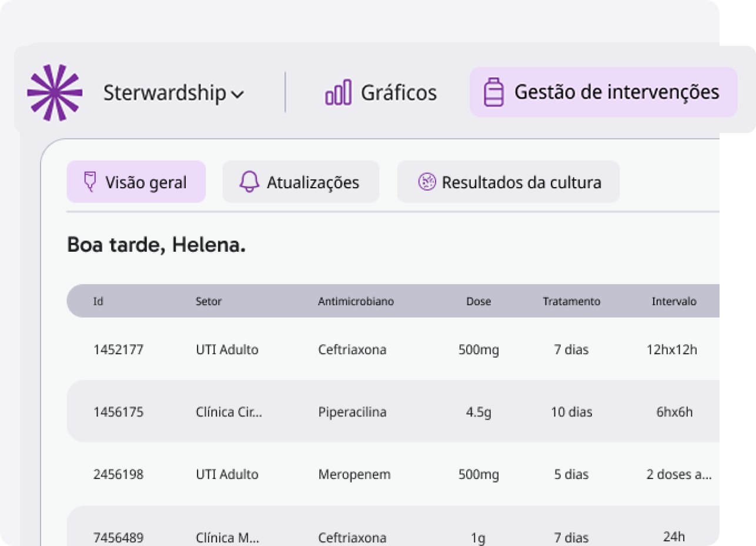Switch to the Atualizações tab
This screenshot has width=756, height=546.
click(x=312, y=182)
